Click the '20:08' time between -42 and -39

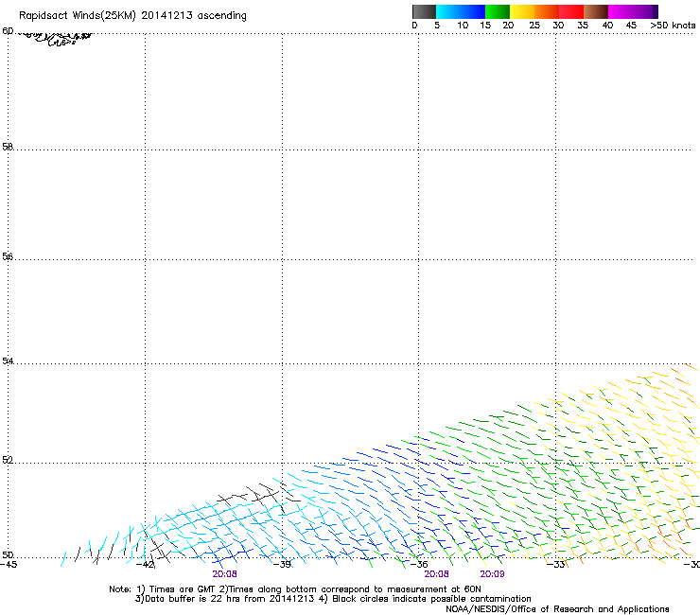click(x=224, y=574)
